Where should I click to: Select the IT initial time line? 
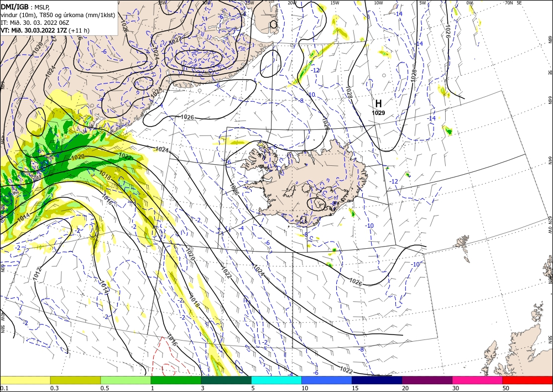[x=35, y=23]
